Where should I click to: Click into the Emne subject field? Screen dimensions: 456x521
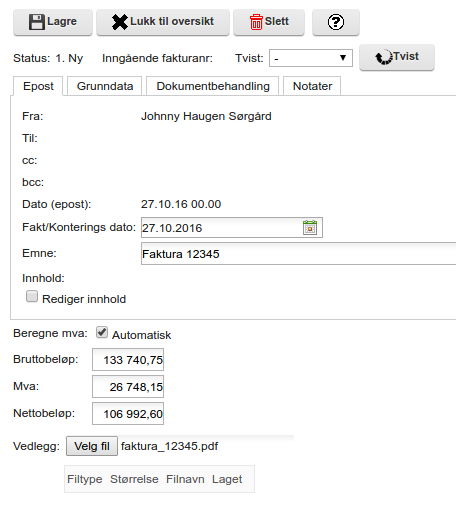tap(298, 254)
